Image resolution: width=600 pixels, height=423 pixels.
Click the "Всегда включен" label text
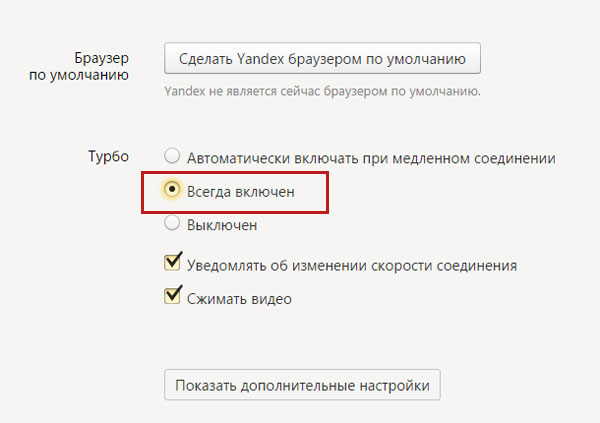(240, 190)
